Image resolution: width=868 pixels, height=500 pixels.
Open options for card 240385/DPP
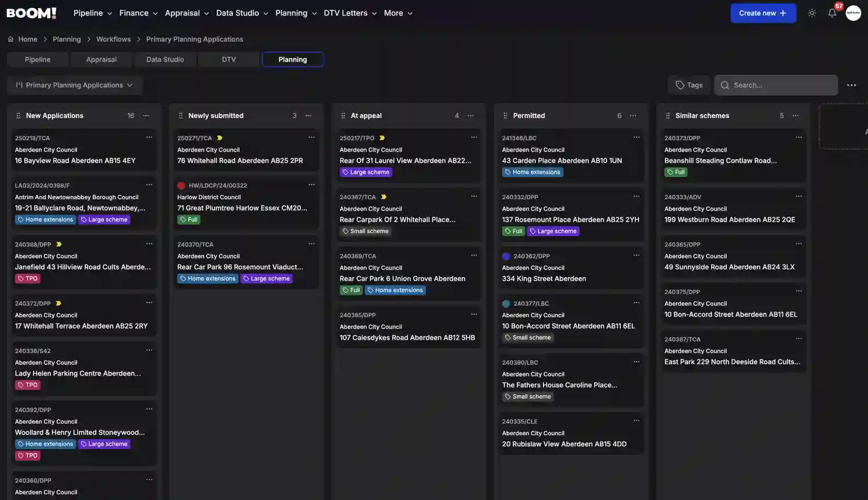[x=474, y=314]
